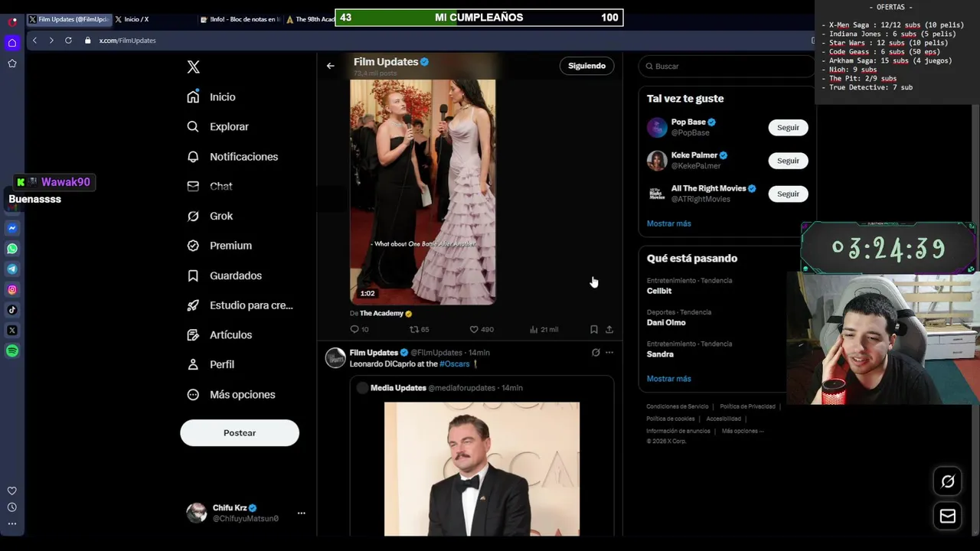Open Notificaciones
The width and height of the screenshot is (980, 551).
233,157
